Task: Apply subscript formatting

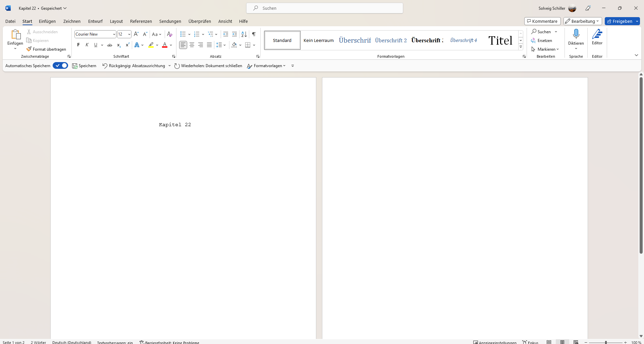Action: click(x=119, y=45)
